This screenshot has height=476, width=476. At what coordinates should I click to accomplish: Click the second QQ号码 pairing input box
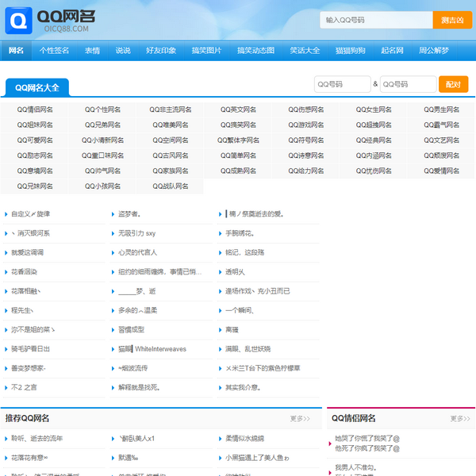408,84
